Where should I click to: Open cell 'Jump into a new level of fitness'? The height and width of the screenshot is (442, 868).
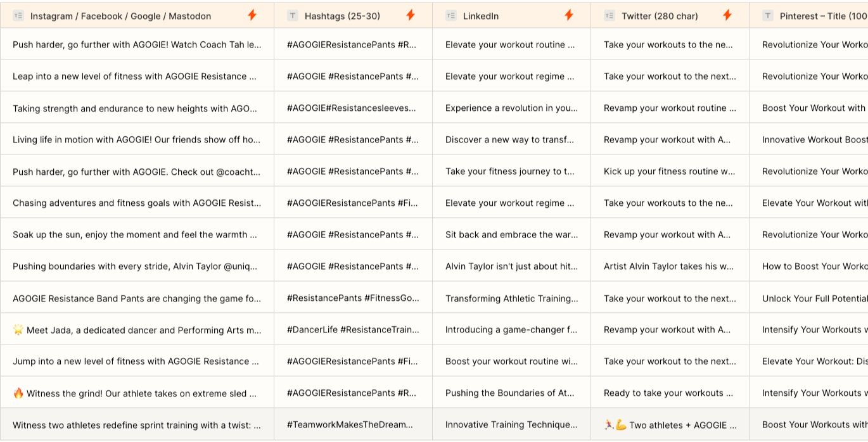(137, 361)
